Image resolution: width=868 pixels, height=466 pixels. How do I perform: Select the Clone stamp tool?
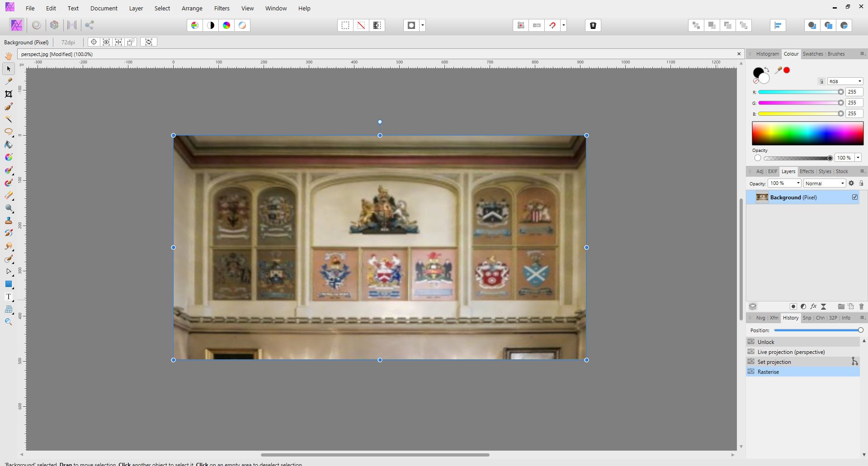coord(9,221)
